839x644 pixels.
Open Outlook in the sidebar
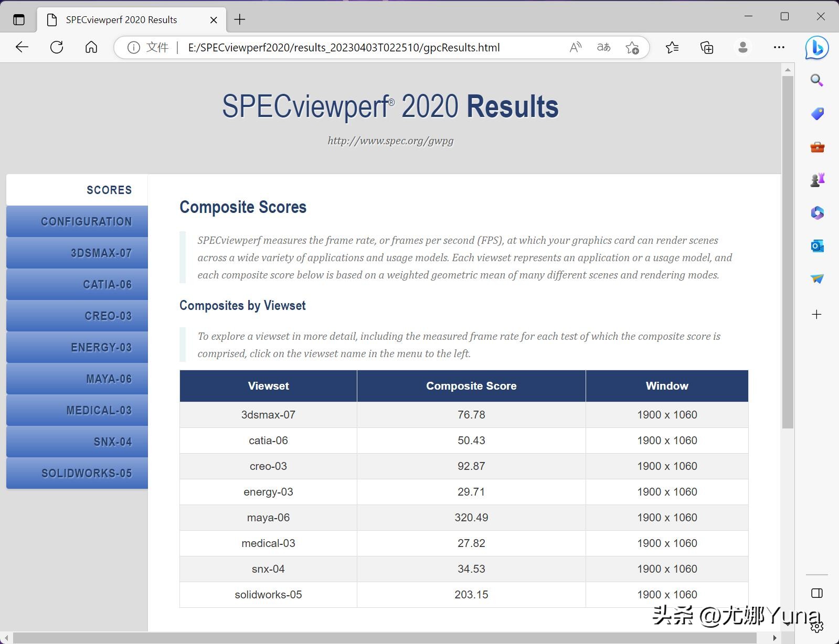817,246
